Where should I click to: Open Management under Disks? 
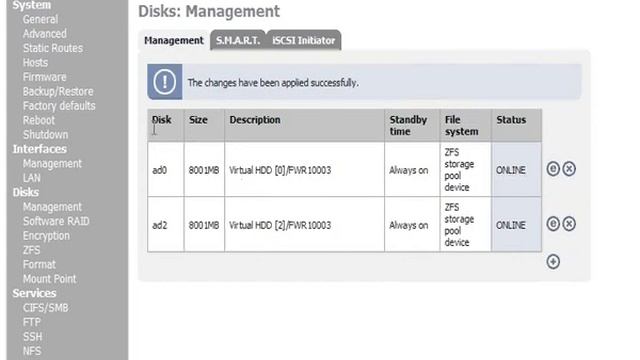pyautogui.click(x=52, y=207)
